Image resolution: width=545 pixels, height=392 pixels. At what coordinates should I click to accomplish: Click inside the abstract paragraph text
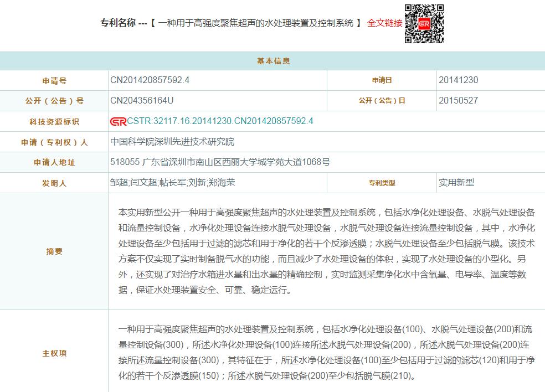(326, 251)
